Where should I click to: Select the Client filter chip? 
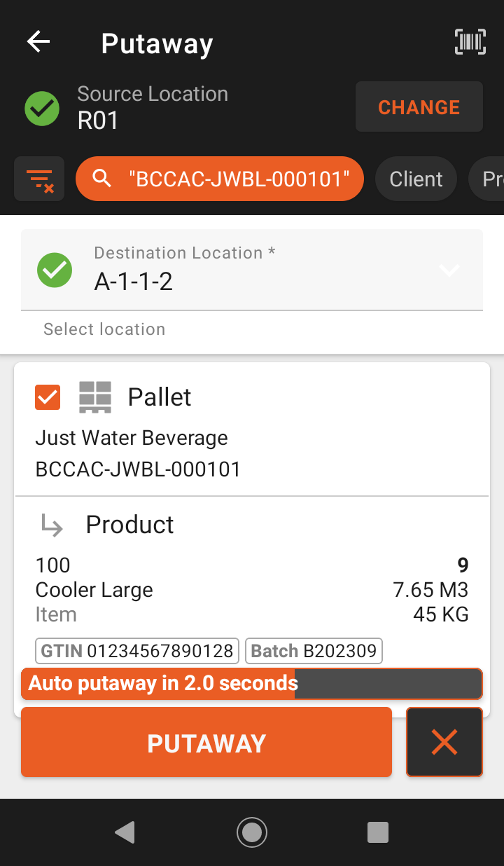point(416,179)
